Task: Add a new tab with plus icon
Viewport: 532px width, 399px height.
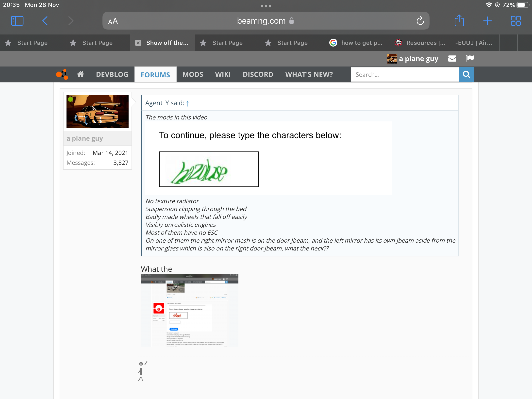Action: tap(487, 21)
